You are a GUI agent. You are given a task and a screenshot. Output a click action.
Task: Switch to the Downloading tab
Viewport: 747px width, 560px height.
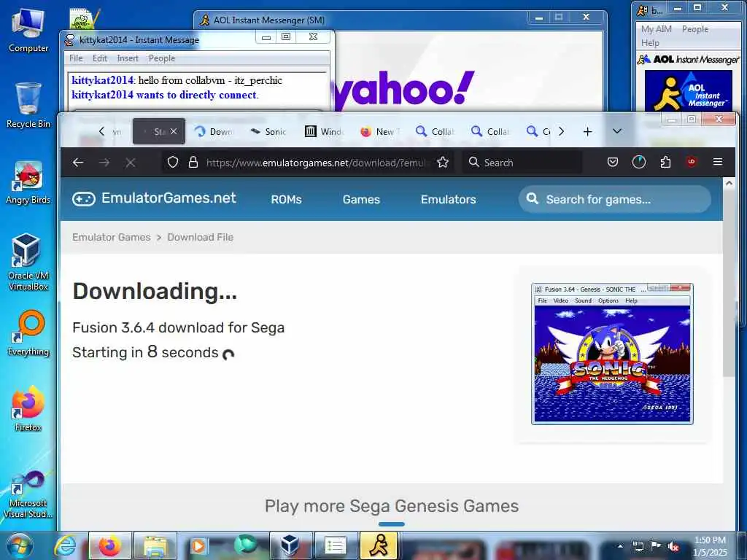point(214,131)
